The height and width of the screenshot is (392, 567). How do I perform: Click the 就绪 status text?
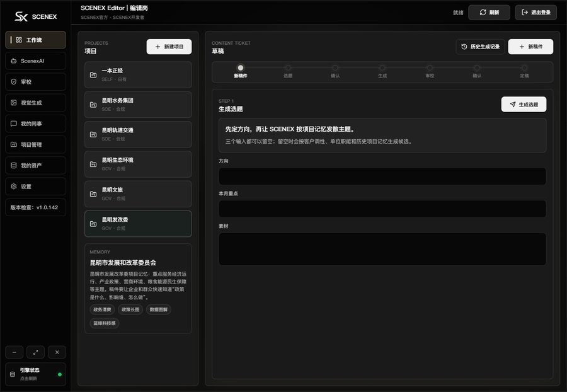458,13
